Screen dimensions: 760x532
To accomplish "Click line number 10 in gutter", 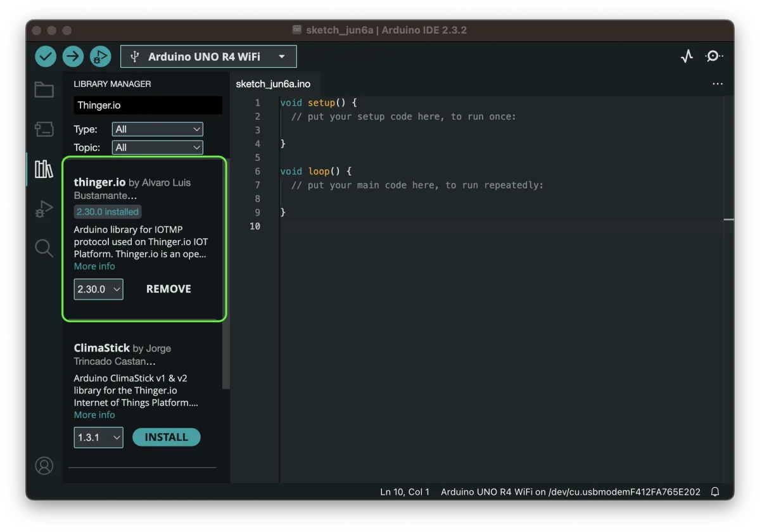I will [x=255, y=226].
